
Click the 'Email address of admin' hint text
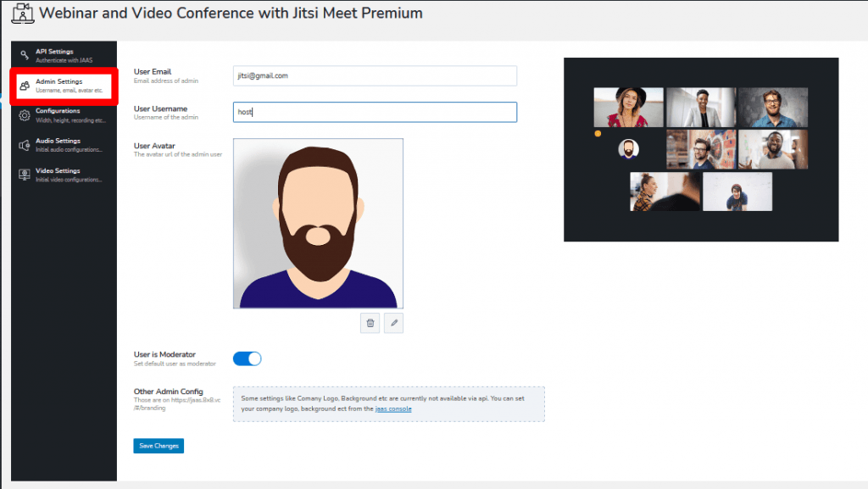[166, 81]
